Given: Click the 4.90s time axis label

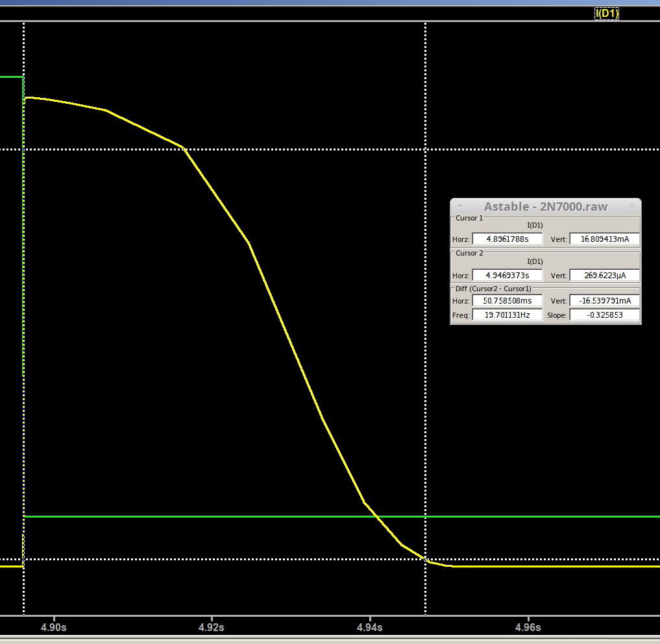Looking at the screenshot, I should click(53, 628).
